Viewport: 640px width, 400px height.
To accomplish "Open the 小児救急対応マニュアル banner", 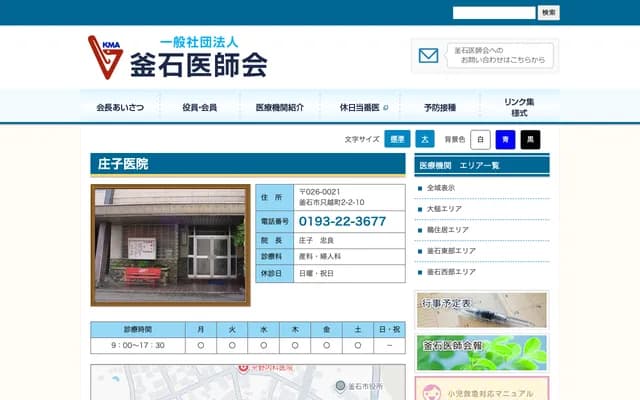I will click(x=481, y=389).
